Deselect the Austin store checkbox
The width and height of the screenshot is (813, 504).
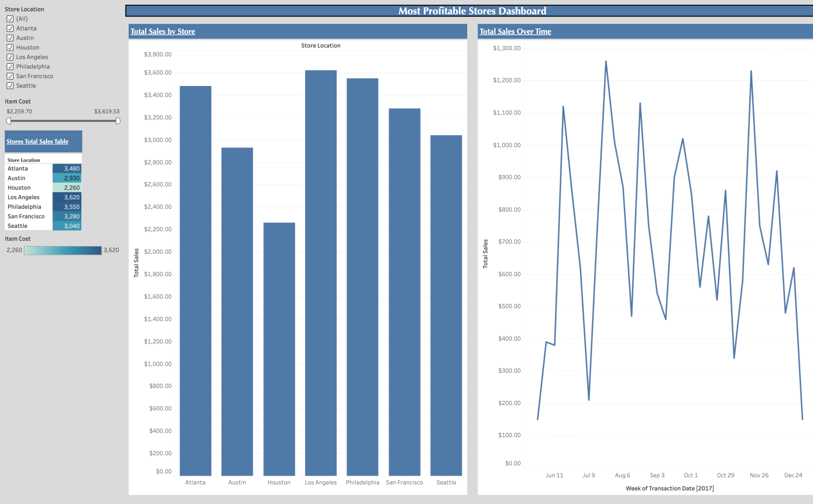click(x=10, y=38)
